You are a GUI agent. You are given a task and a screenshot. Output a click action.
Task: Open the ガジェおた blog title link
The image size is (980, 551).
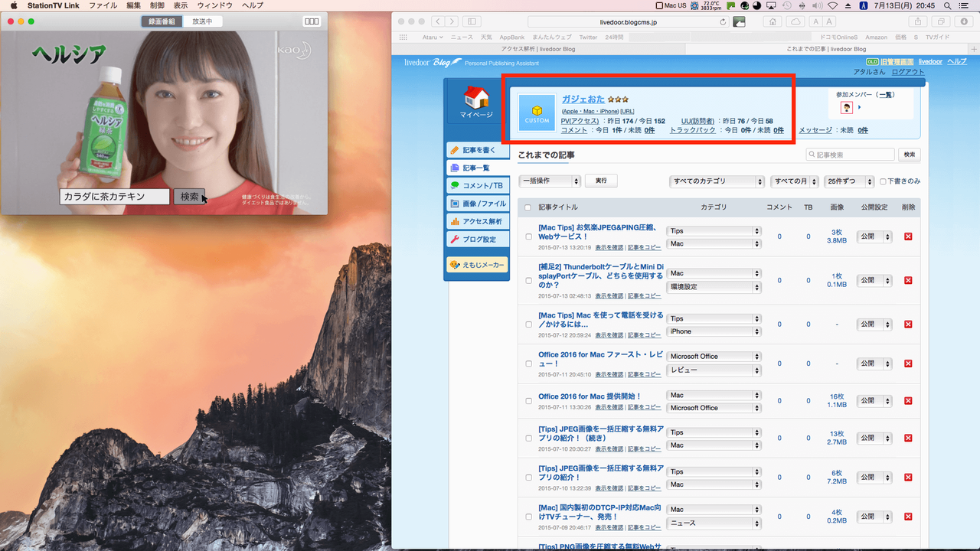click(x=583, y=99)
